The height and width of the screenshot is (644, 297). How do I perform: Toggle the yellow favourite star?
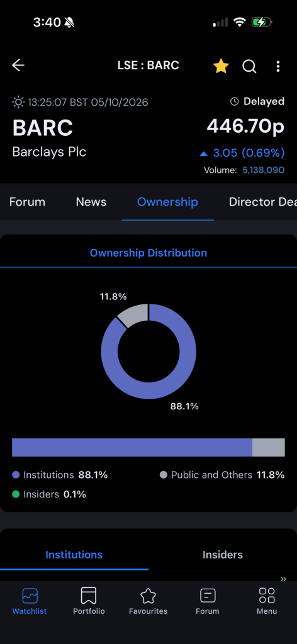[221, 65]
